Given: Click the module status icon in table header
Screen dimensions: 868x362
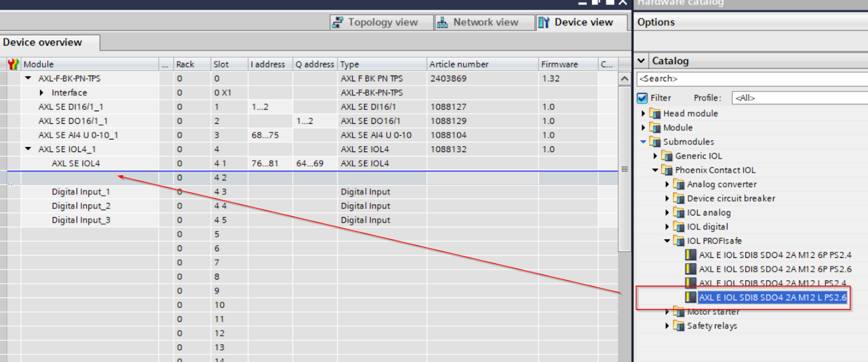Looking at the screenshot, I should pyautogui.click(x=13, y=64).
